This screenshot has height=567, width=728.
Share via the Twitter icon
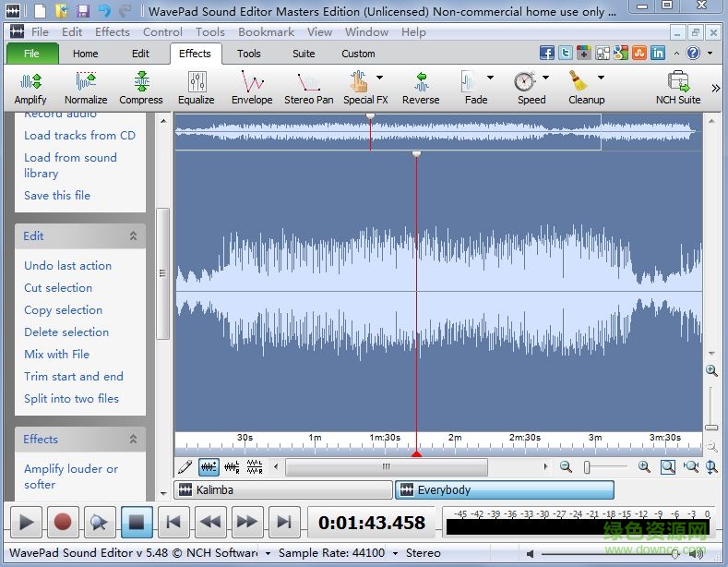coord(565,53)
